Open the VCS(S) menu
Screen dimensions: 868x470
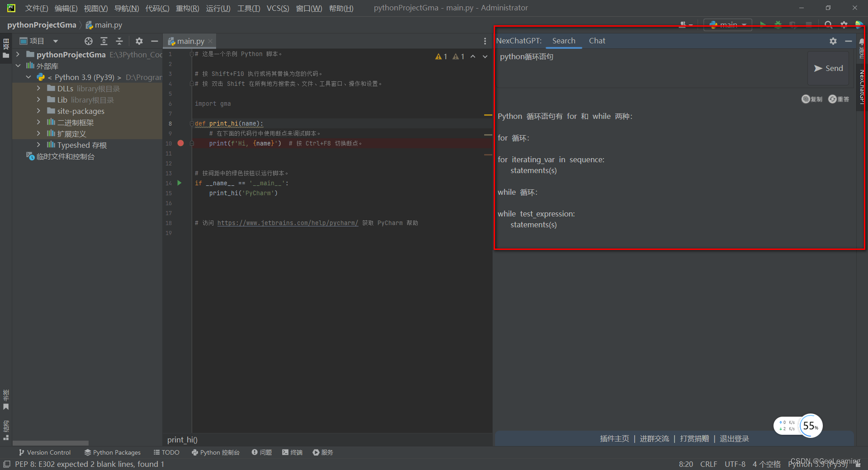tap(278, 8)
